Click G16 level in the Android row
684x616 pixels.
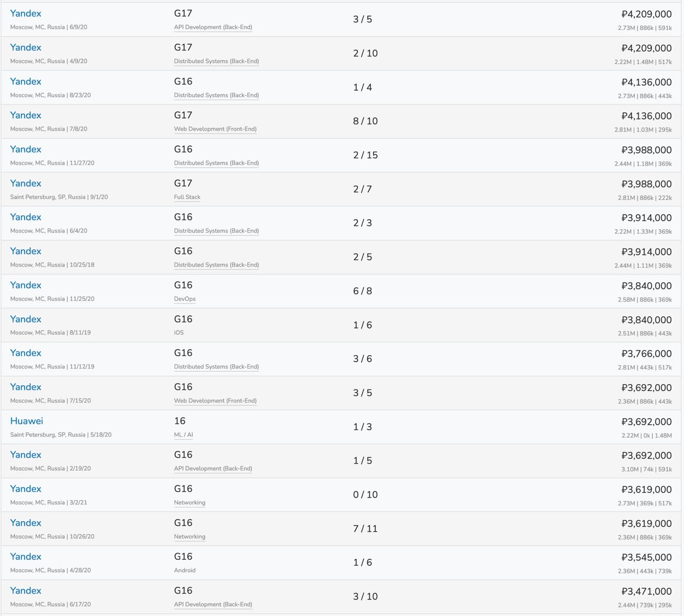tap(183, 557)
